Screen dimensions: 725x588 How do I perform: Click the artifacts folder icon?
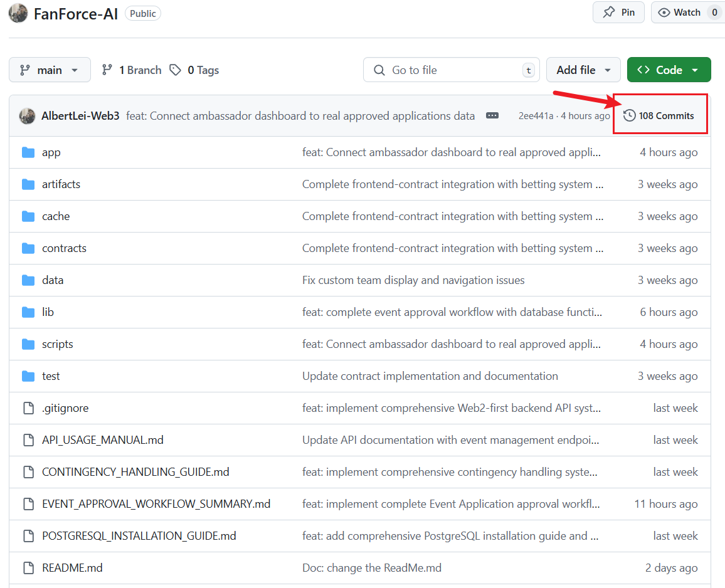coord(28,184)
